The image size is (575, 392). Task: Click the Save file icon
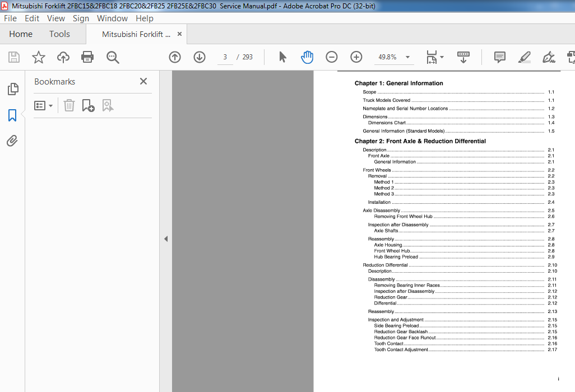[x=14, y=57]
